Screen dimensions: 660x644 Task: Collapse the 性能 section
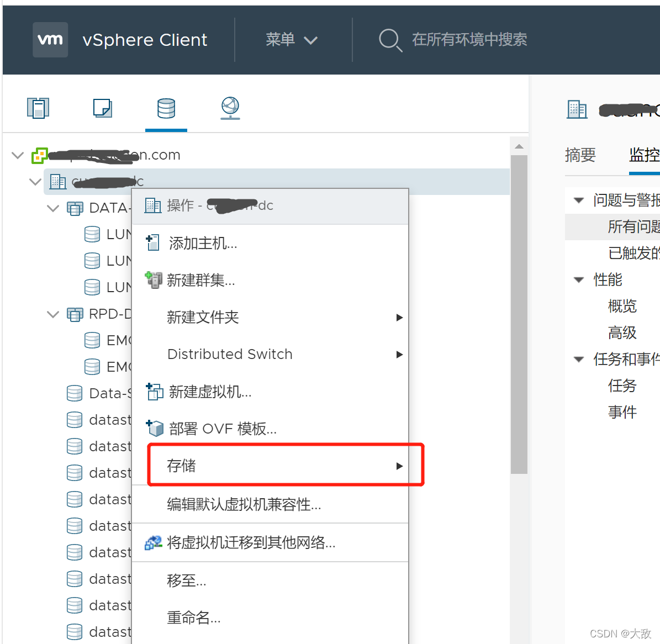click(x=579, y=280)
